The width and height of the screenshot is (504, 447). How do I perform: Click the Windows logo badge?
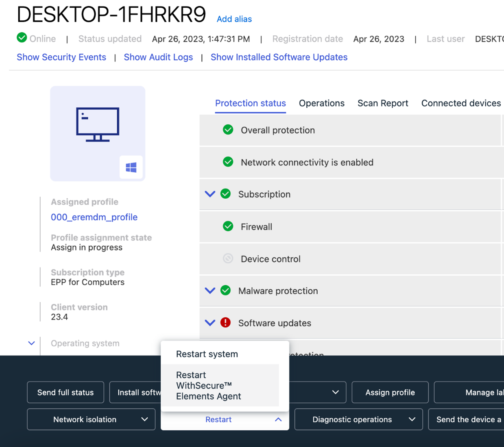(131, 167)
